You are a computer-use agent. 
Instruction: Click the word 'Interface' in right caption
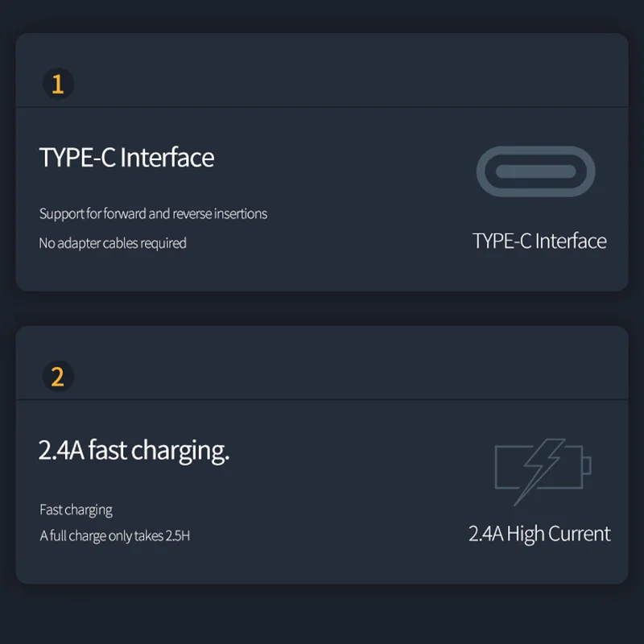tap(571, 241)
